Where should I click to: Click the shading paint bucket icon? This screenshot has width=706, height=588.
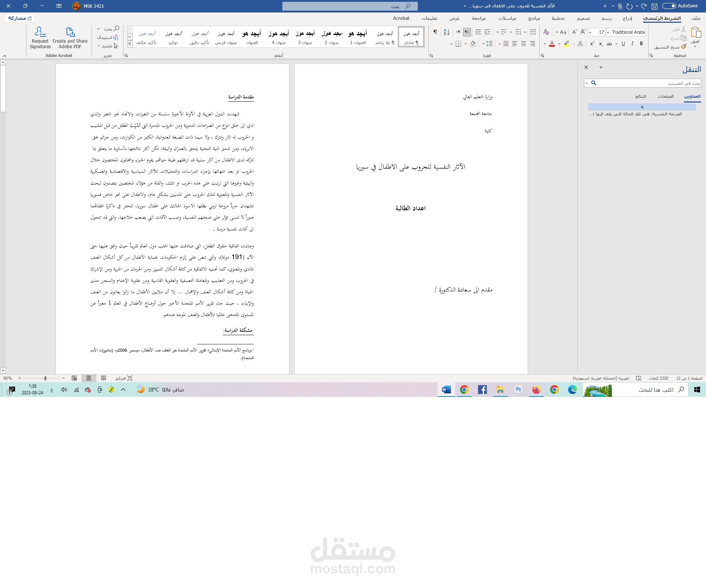coord(473,44)
